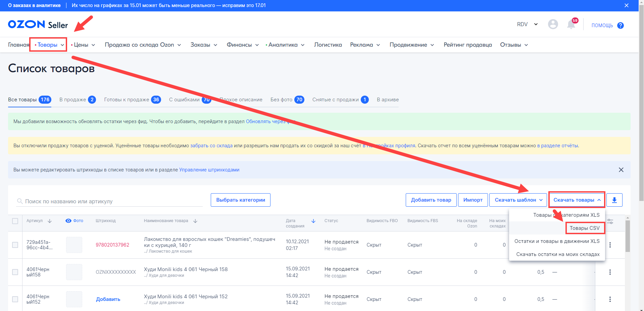Viewport: 644px width, 311px height.
Task: Click photo placeholder of Dreamies product
Action: (x=74, y=245)
